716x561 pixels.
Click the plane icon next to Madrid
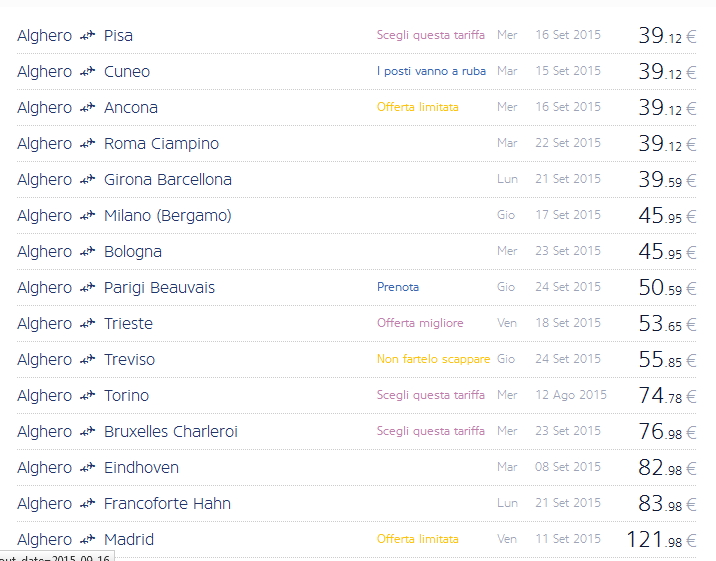tap(87, 540)
